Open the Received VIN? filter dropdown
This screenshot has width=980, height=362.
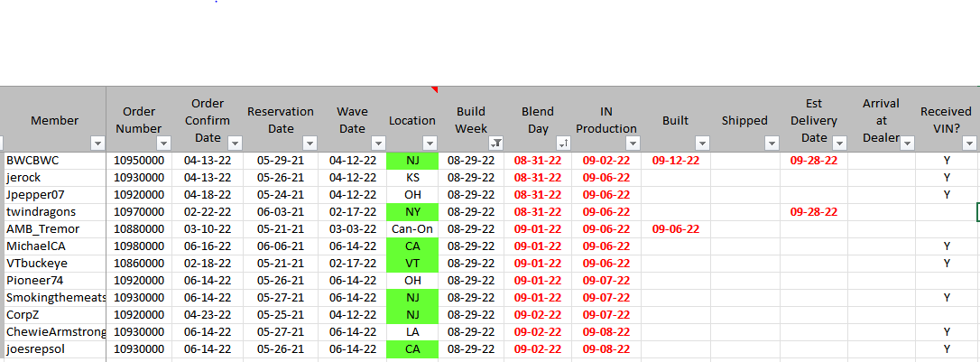coord(969,144)
